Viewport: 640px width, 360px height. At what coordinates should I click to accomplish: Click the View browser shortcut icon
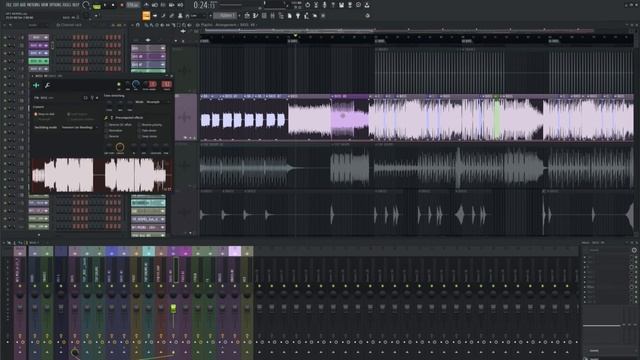pos(281,16)
